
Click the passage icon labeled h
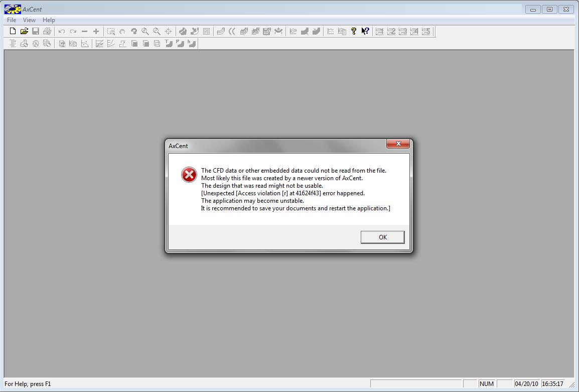pos(191,44)
